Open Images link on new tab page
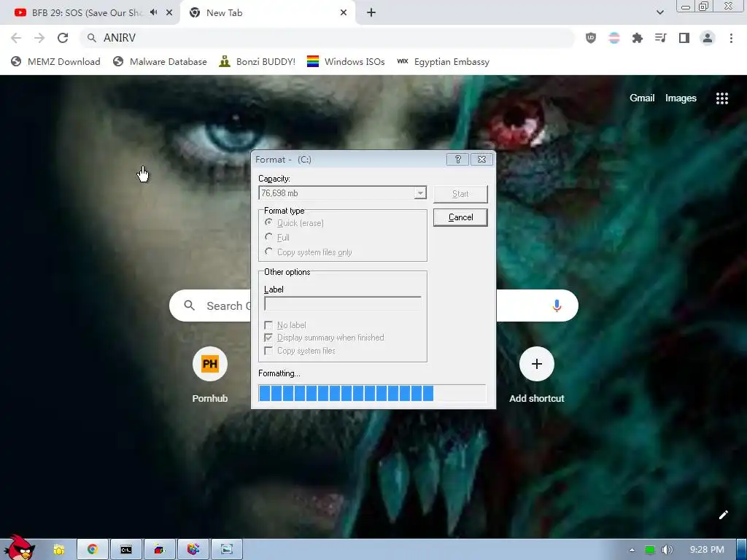 (681, 98)
